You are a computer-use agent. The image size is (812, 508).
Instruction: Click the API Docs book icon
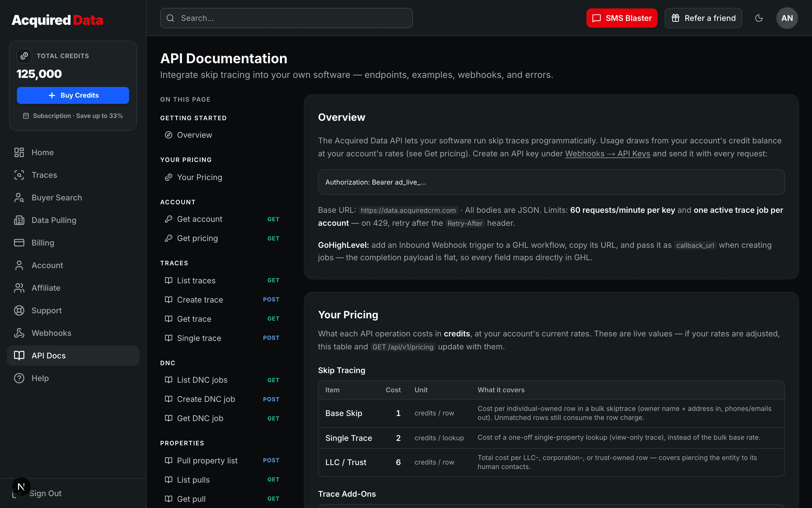click(x=19, y=356)
